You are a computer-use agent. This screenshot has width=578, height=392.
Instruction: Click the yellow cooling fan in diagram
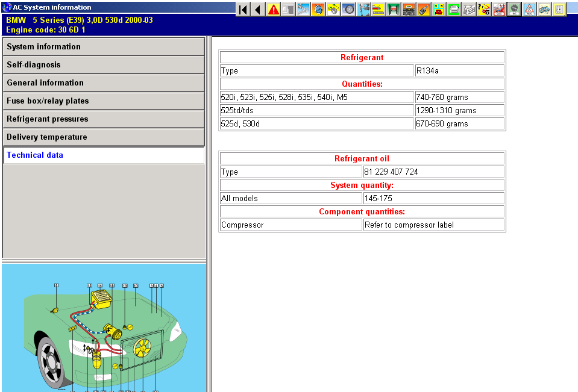click(x=142, y=348)
